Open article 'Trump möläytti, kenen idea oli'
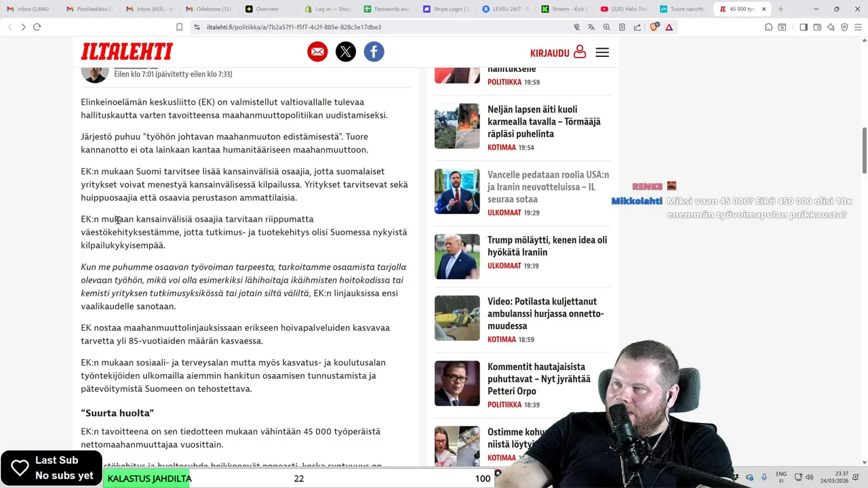 [547, 246]
